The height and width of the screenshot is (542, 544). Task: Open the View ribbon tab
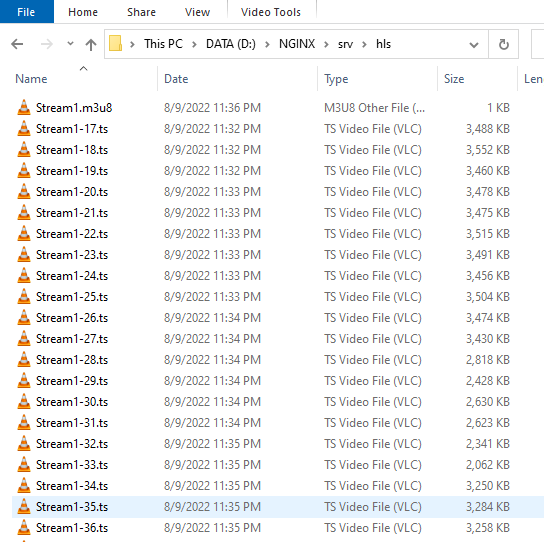pyautogui.click(x=197, y=12)
